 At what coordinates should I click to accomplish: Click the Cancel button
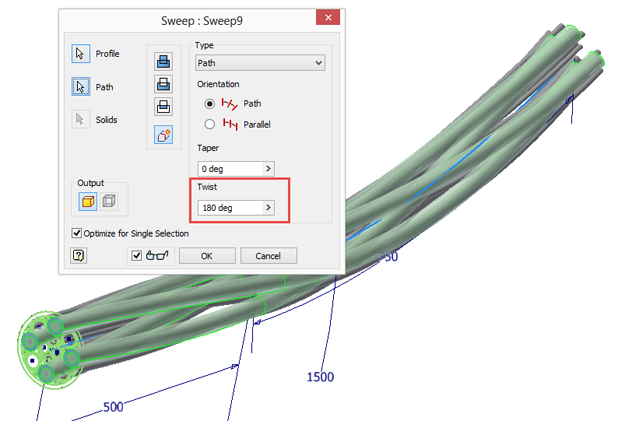[268, 256]
